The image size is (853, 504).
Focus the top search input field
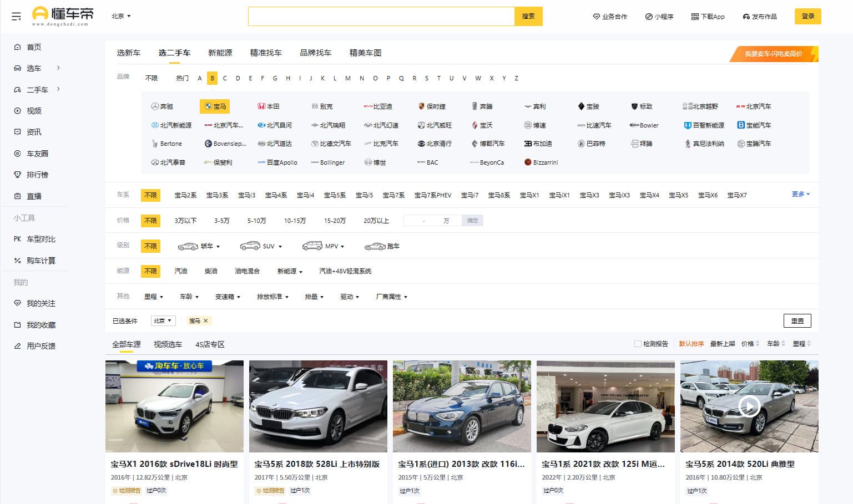click(381, 17)
